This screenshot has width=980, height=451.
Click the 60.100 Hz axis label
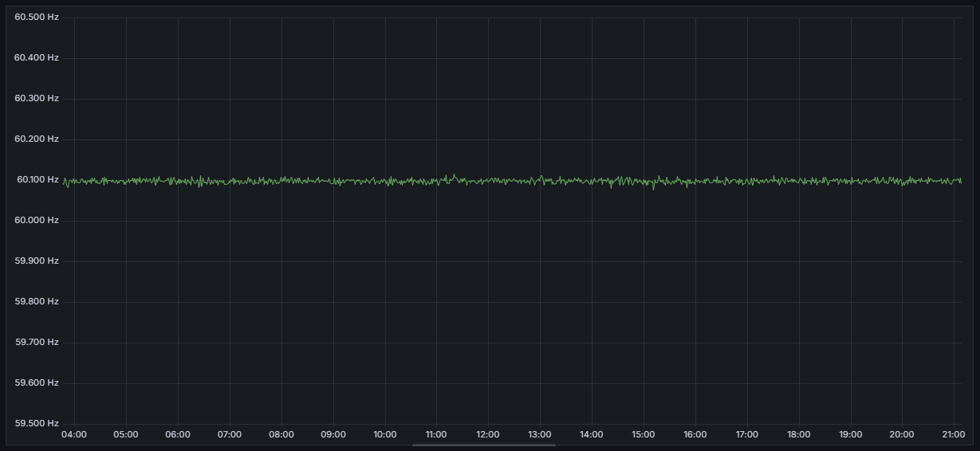[37, 179]
